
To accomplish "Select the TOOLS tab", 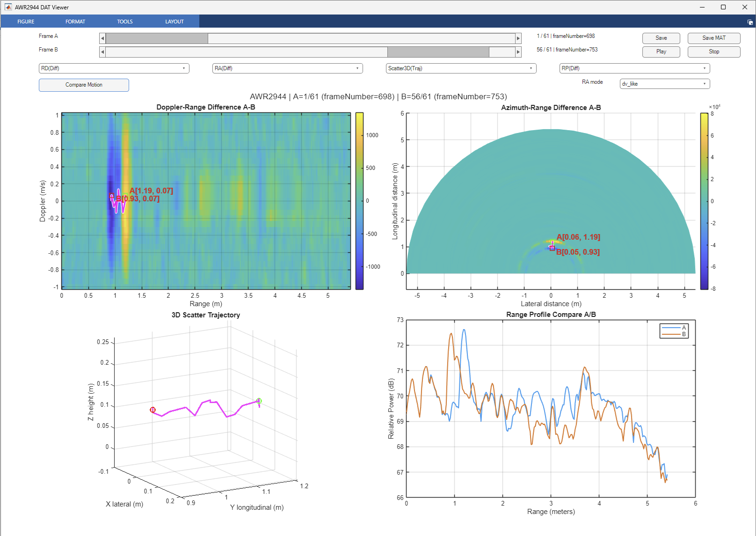I will click(125, 22).
